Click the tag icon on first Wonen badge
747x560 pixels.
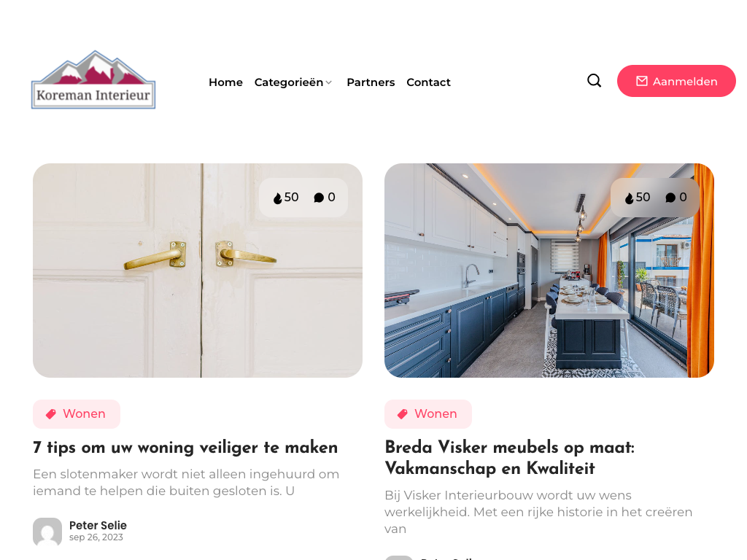pos(51,414)
